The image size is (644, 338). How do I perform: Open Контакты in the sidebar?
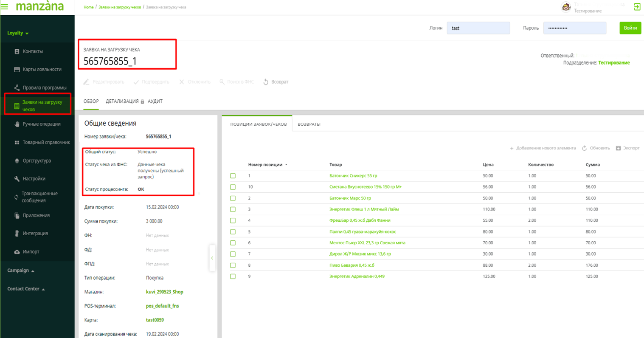(x=33, y=51)
